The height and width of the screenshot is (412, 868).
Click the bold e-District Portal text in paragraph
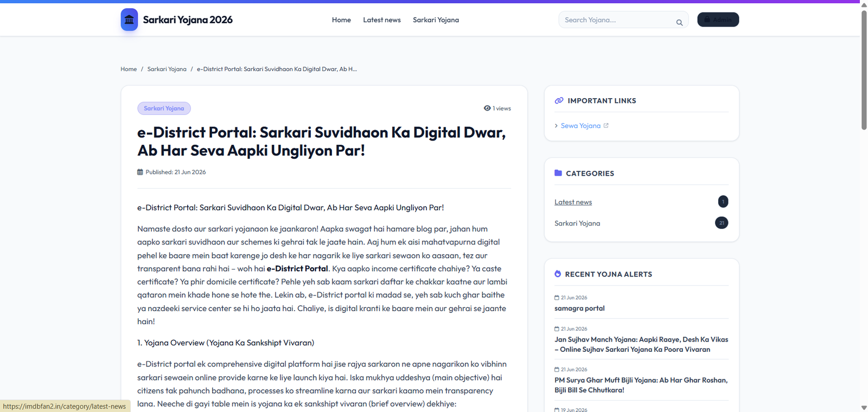click(297, 269)
